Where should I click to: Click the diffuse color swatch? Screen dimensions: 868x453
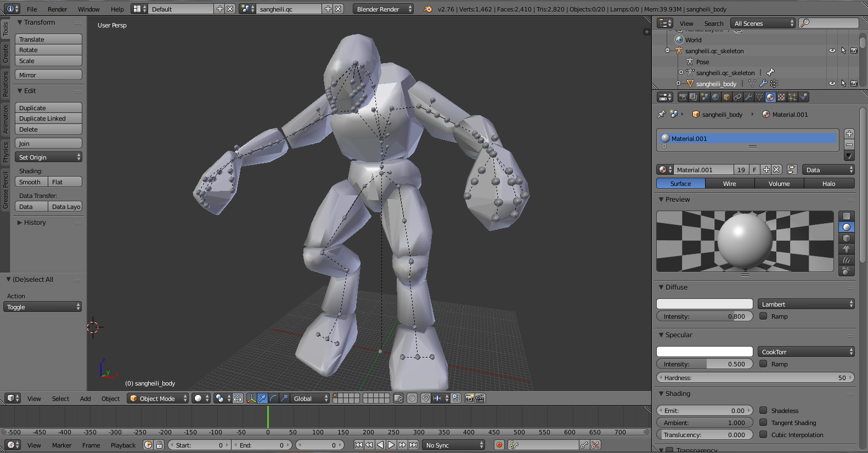point(704,304)
